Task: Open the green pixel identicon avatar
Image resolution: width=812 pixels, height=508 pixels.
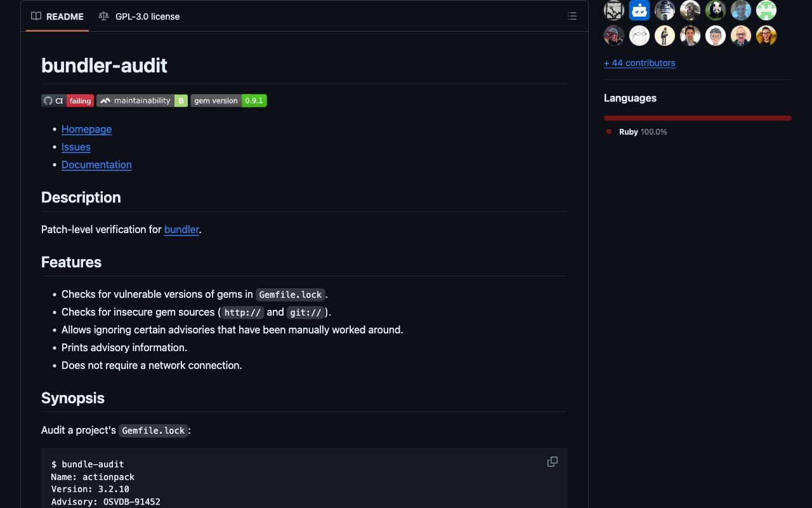Action: (x=766, y=10)
